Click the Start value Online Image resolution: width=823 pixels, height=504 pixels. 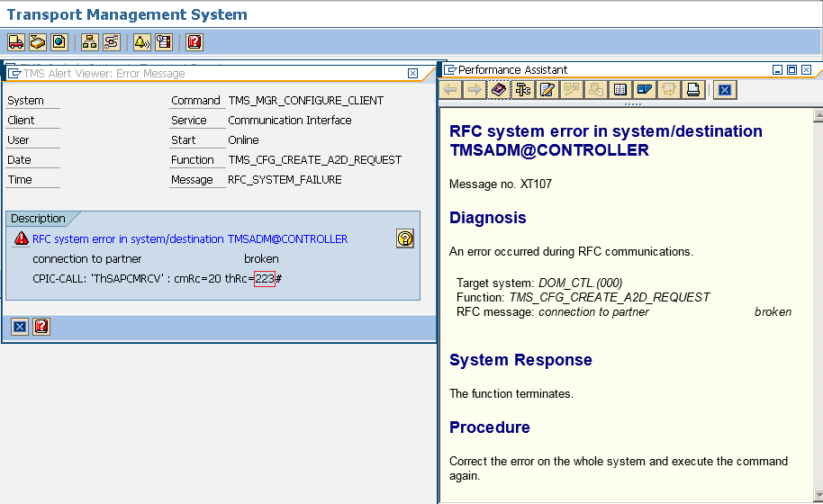[243, 140]
